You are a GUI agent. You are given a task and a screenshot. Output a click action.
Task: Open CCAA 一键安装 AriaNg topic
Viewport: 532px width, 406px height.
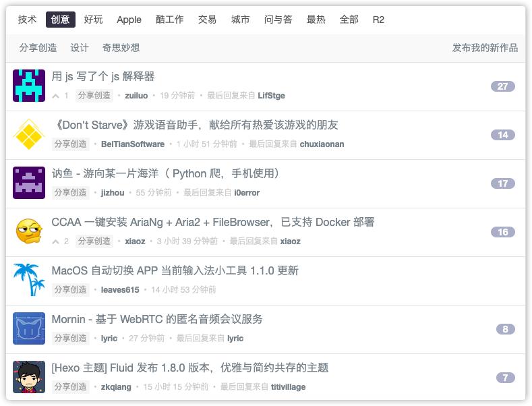[212, 222]
